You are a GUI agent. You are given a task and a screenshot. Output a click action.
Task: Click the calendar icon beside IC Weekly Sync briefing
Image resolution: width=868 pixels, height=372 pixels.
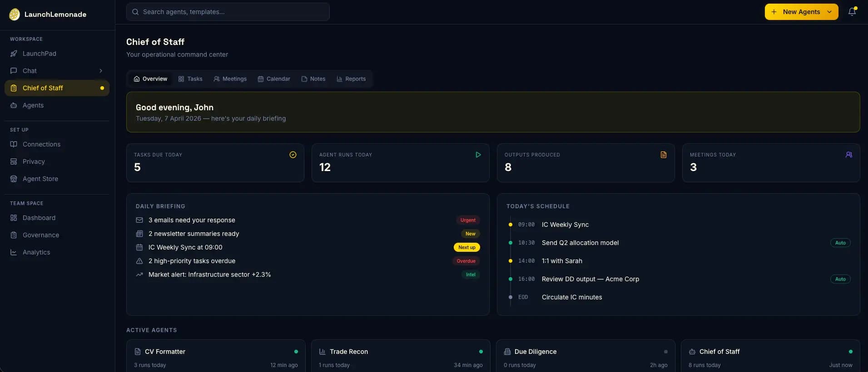(139, 247)
